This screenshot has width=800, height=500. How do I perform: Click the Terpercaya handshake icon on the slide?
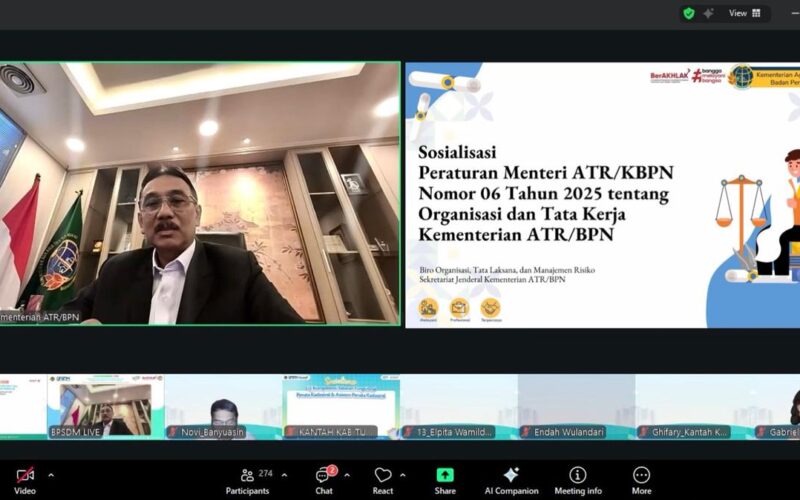coord(491,309)
